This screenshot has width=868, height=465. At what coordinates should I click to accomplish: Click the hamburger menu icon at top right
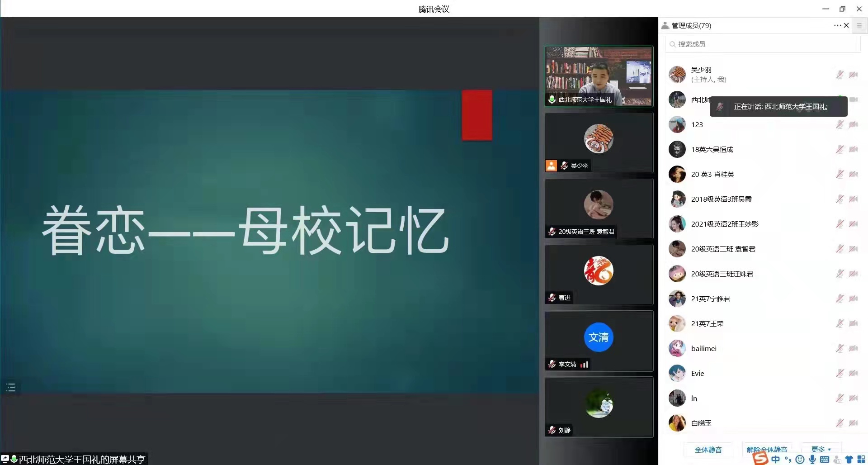(x=859, y=26)
